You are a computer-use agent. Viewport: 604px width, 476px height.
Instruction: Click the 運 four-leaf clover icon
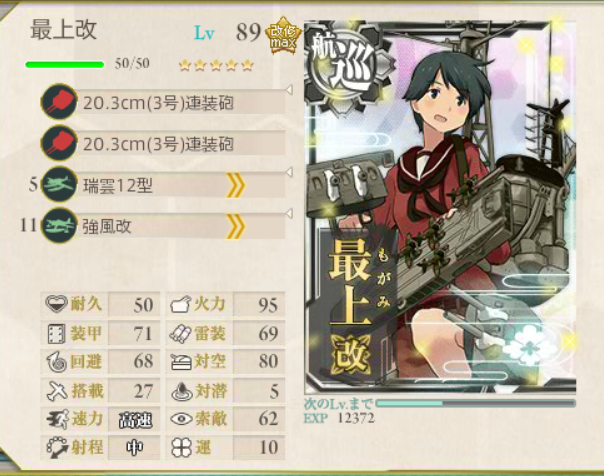[x=181, y=448]
